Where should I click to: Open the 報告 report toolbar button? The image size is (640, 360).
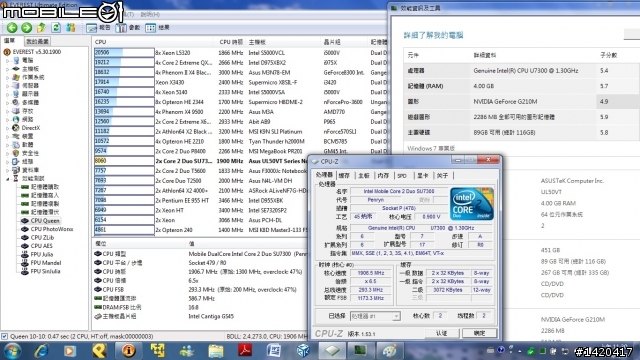(x=98, y=28)
